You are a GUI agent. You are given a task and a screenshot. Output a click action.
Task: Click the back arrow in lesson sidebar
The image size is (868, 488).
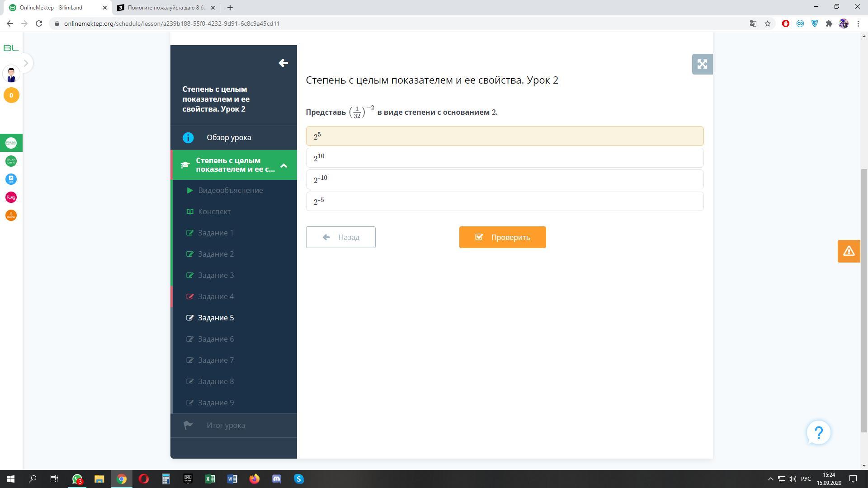click(283, 63)
